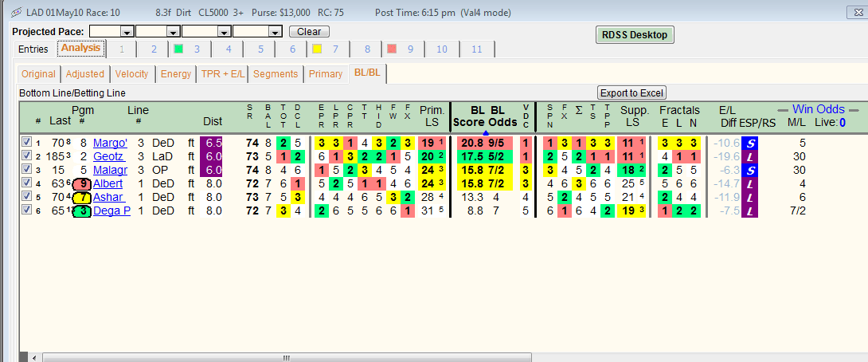Click the Prim. LS column header

click(432, 116)
